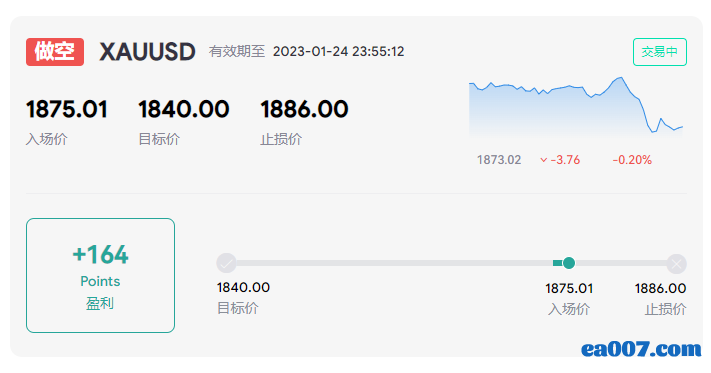Click the -0.20% change percentage

click(632, 160)
